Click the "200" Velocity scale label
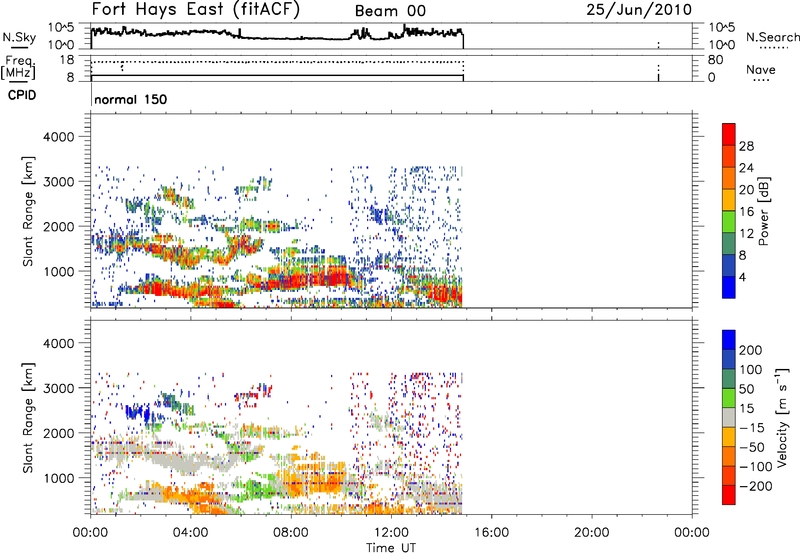This screenshot has height=554, width=800. [x=751, y=350]
